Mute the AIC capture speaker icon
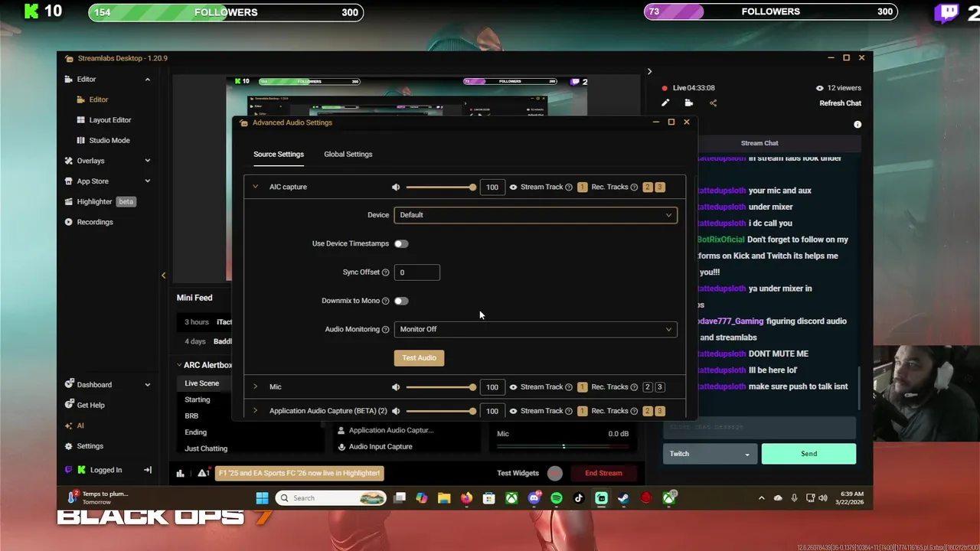The width and height of the screenshot is (980, 551). (x=396, y=187)
